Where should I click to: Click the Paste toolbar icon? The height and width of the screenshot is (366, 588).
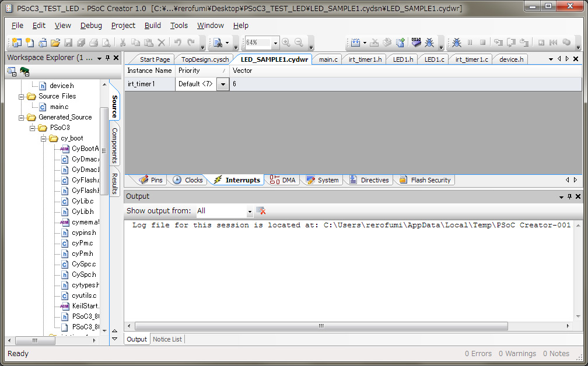point(149,43)
